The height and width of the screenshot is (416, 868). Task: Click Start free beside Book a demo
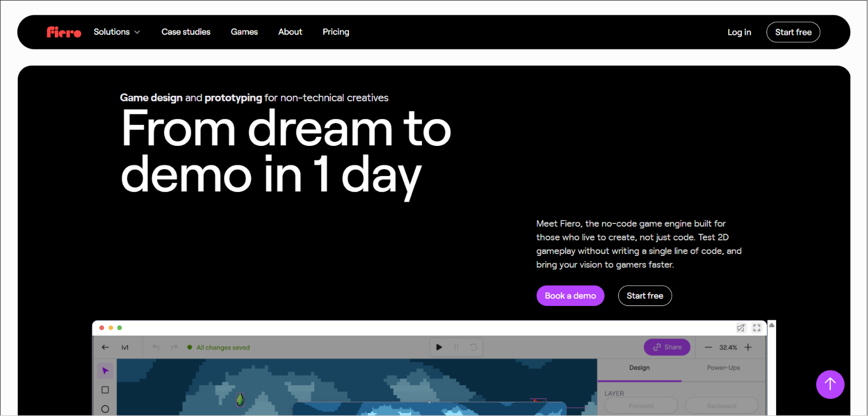tap(645, 296)
